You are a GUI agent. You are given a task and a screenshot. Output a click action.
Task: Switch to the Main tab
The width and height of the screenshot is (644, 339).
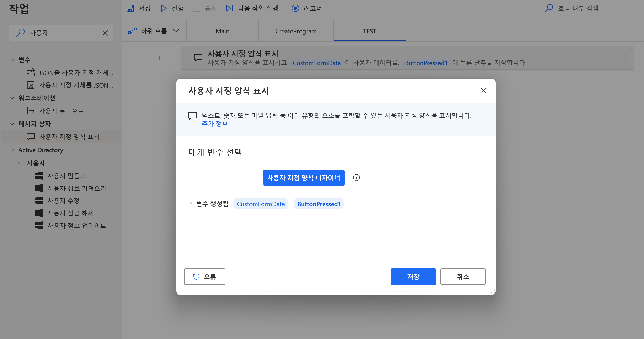222,31
